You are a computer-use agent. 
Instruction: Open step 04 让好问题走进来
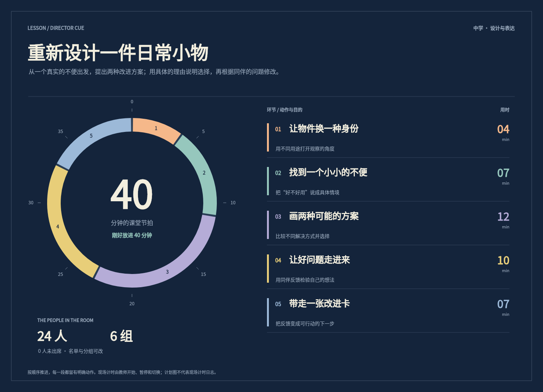388,269
